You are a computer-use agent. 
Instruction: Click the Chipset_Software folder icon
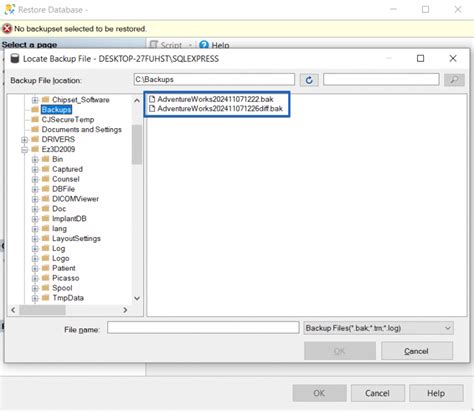click(x=46, y=100)
